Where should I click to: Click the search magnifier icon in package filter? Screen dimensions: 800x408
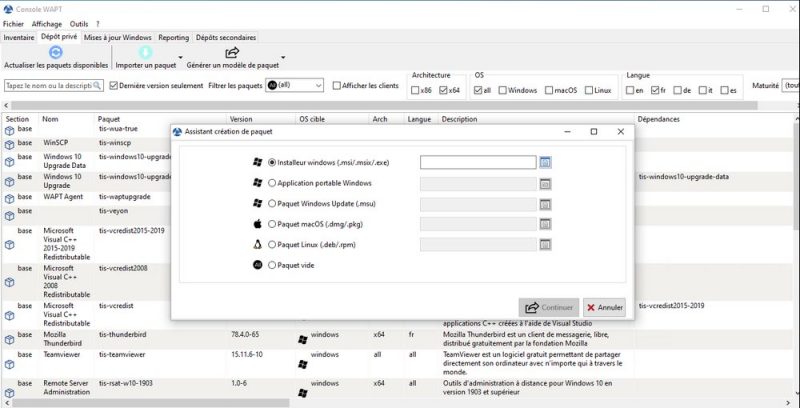(x=98, y=86)
